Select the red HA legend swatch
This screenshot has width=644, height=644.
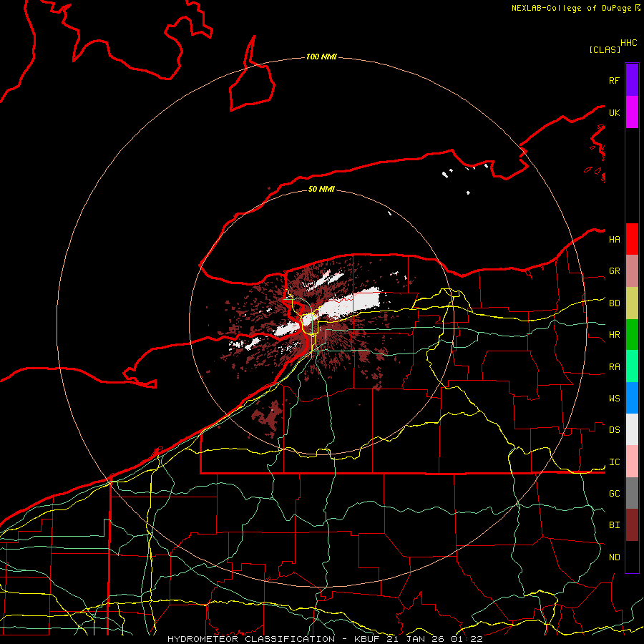tap(632, 239)
